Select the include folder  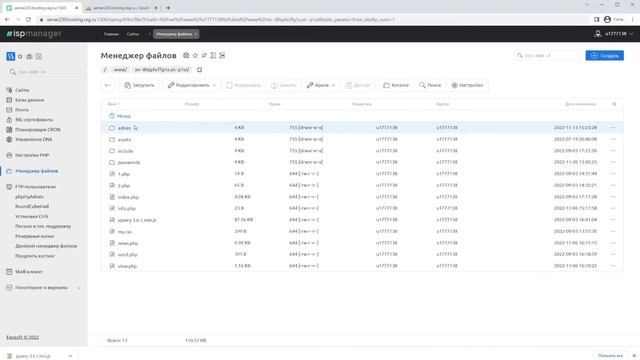point(125,151)
